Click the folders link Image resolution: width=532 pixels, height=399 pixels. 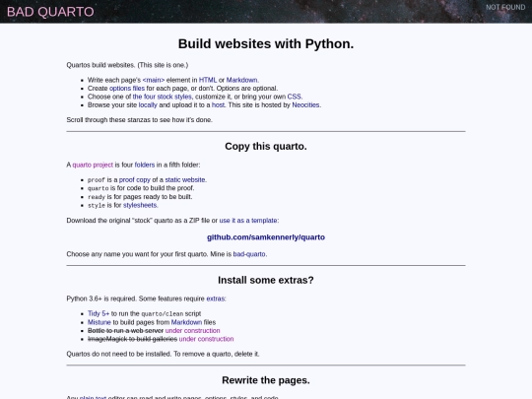(145, 165)
